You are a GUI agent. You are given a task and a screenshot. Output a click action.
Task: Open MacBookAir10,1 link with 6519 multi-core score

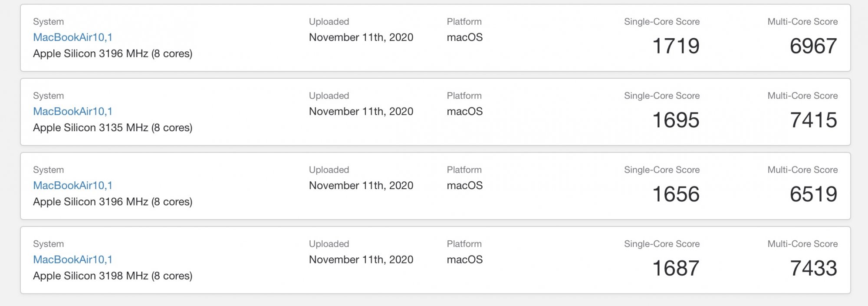[x=72, y=186]
